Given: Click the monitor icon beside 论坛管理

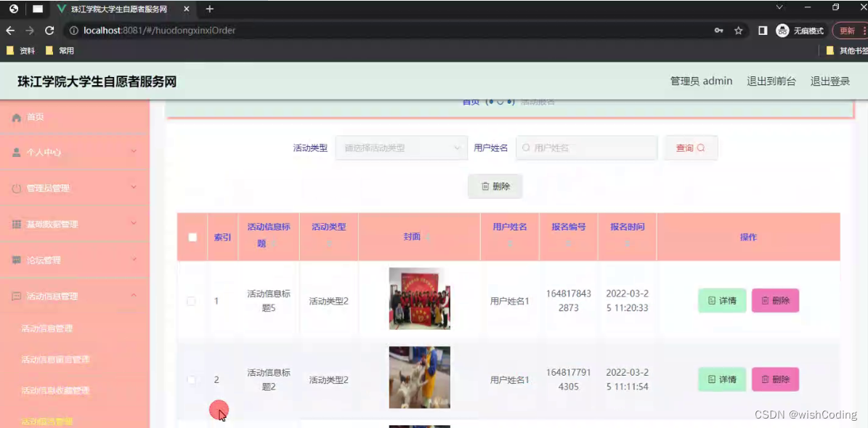Looking at the screenshot, I should click(x=16, y=259).
